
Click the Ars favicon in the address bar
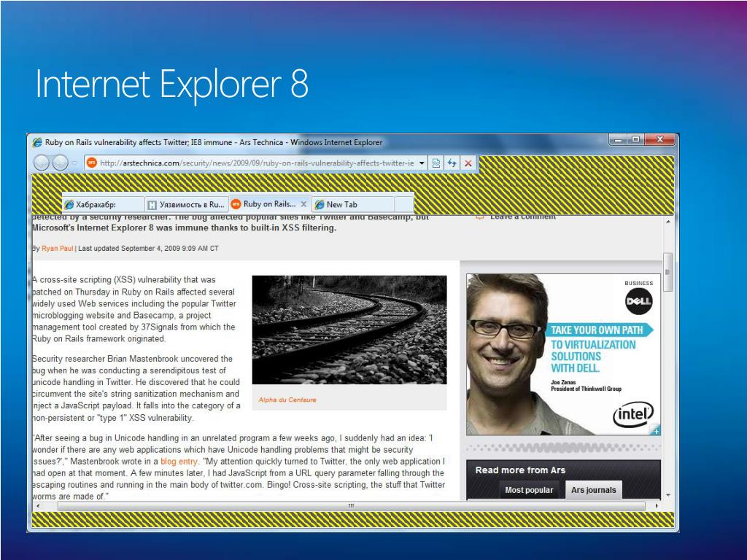tap(91, 163)
